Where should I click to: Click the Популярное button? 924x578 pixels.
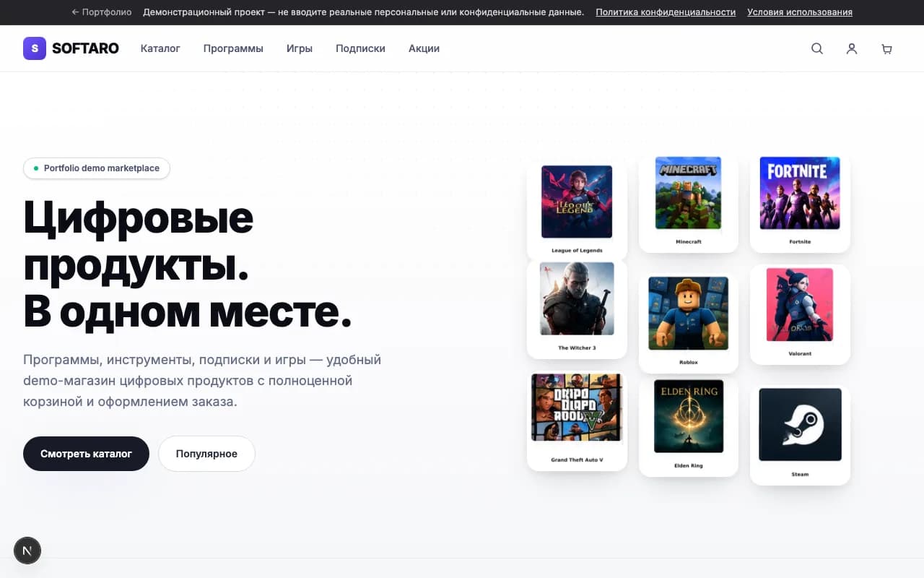coord(206,454)
